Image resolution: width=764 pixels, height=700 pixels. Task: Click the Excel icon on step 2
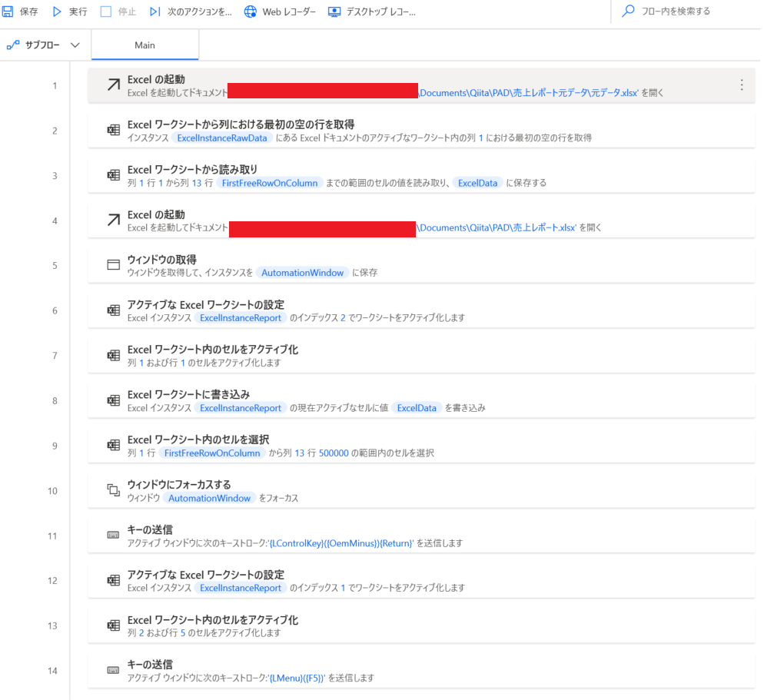click(113, 130)
